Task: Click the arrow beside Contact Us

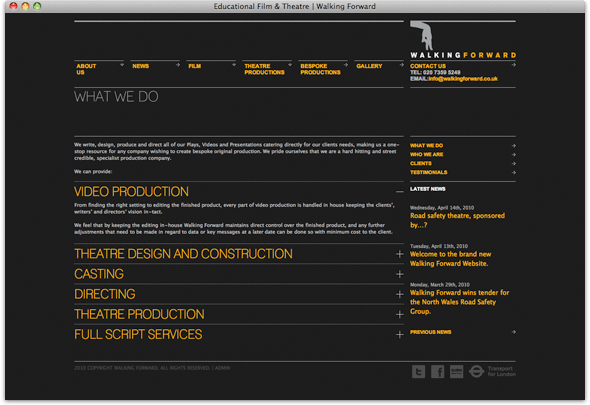Action: (514, 65)
